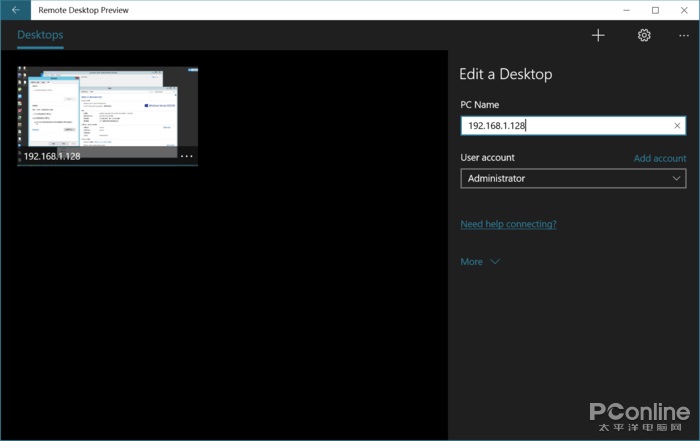The image size is (700, 441).
Task: Click inside the PC Name text field
Action: [x=565, y=126]
